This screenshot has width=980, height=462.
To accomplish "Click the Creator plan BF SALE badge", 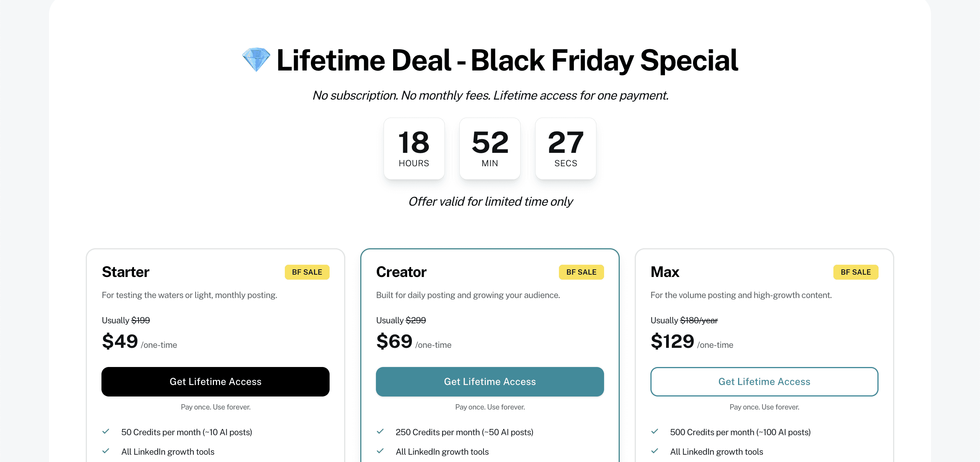I will pos(581,272).
